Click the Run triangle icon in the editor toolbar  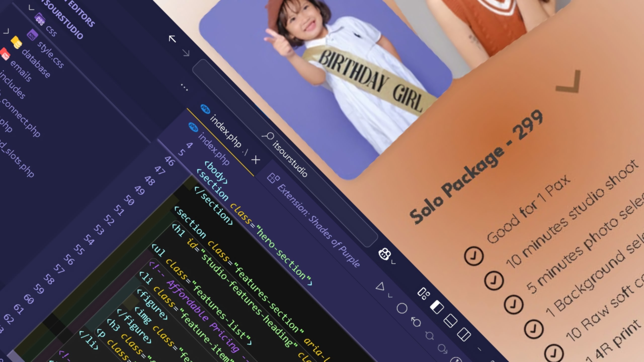tap(380, 287)
